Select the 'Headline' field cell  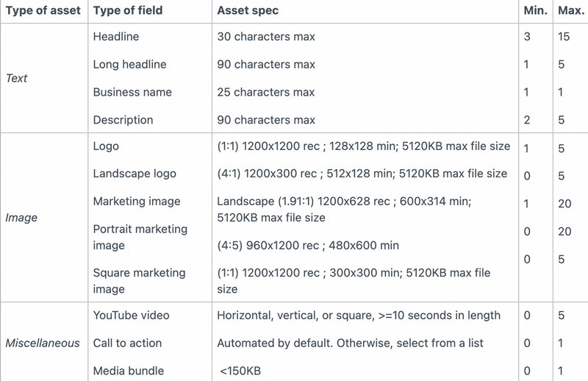click(x=116, y=37)
